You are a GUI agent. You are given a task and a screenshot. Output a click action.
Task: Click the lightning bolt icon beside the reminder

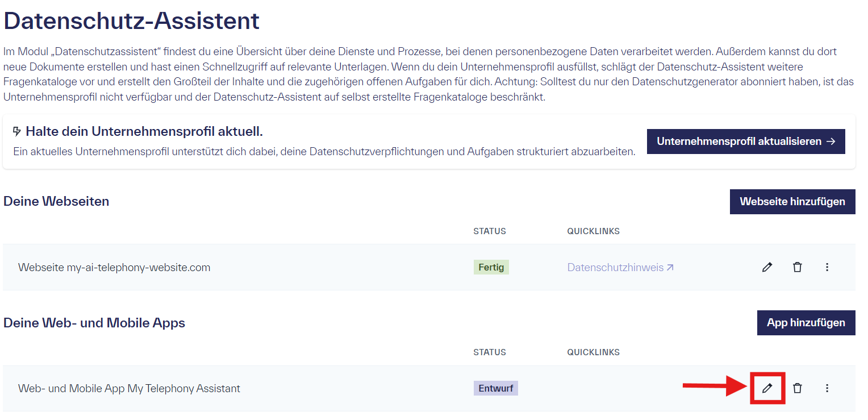pos(16,131)
